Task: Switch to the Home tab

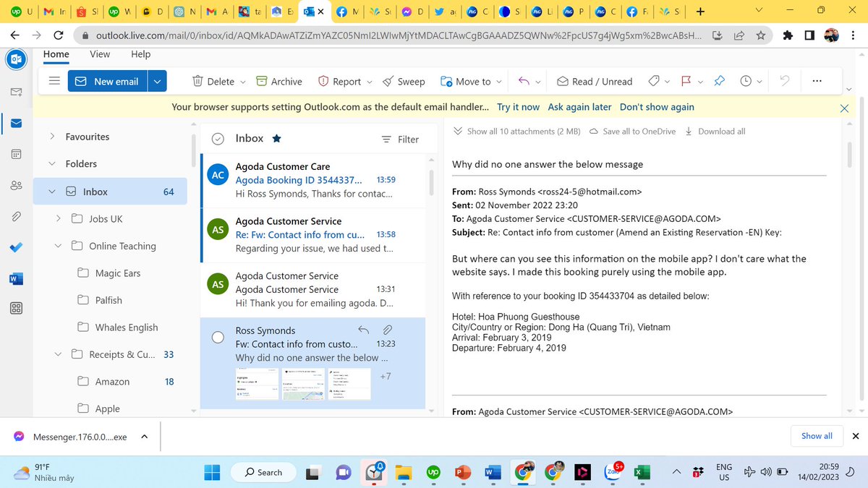Action: [x=56, y=54]
